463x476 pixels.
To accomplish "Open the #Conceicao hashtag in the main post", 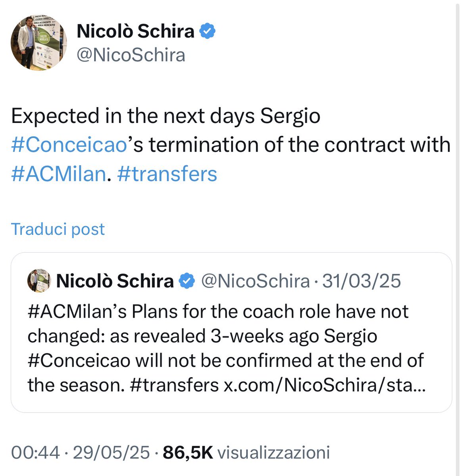I will 69,145.
